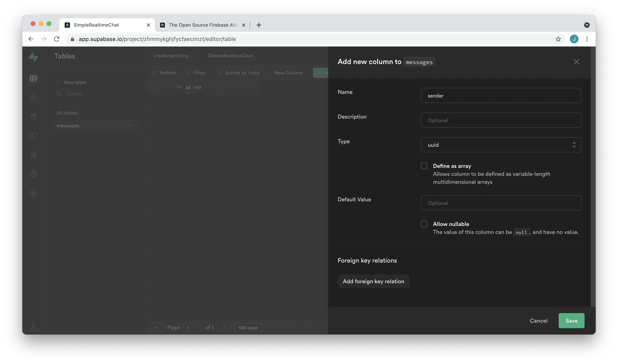Enable the Allow nullable checkbox

pos(424,224)
